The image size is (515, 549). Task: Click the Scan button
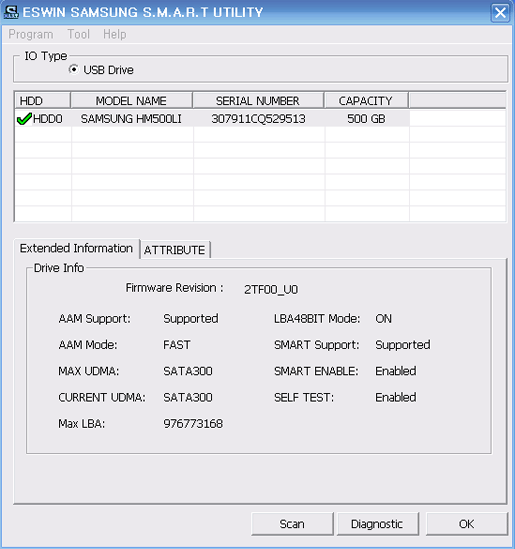(x=292, y=524)
